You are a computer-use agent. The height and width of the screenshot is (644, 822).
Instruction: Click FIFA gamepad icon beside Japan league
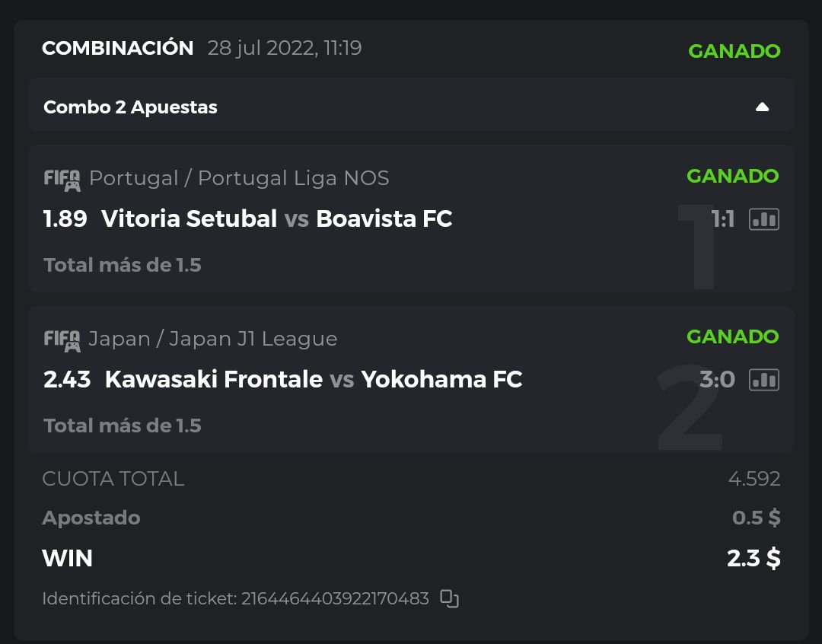point(62,340)
